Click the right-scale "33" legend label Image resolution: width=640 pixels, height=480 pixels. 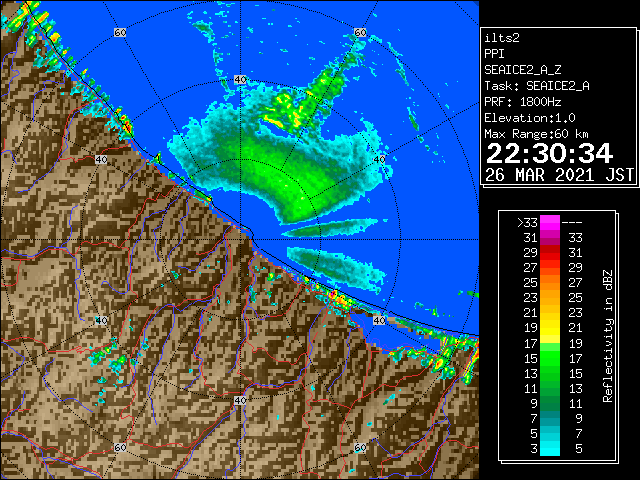point(575,238)
